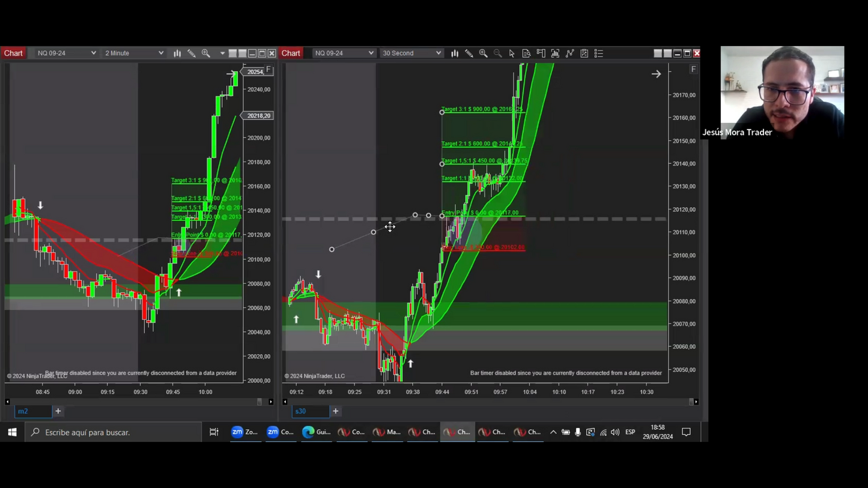Show the Data Box icon in 30 Second chart

tap(526, 53)
